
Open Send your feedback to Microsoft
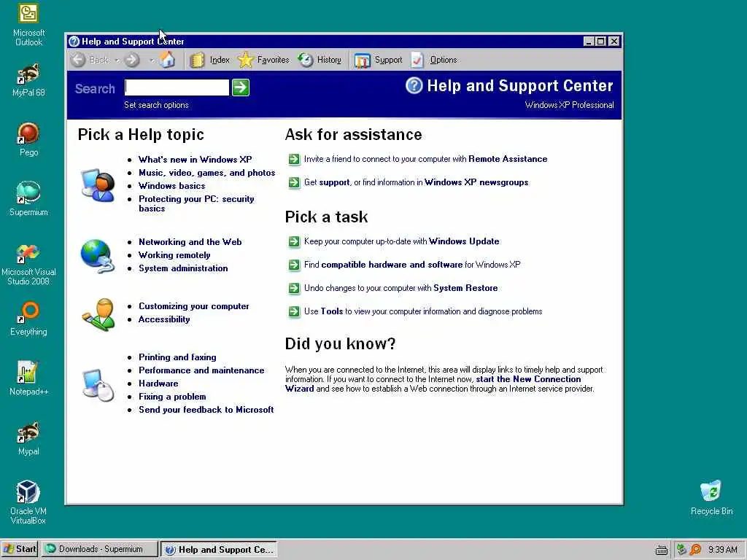point(206,410)
